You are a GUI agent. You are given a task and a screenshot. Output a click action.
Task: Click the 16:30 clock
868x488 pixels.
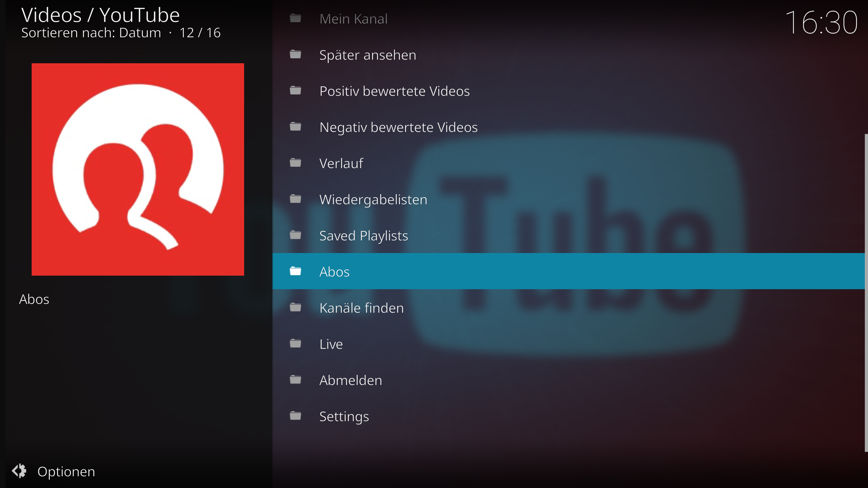[x=821, y=23]
